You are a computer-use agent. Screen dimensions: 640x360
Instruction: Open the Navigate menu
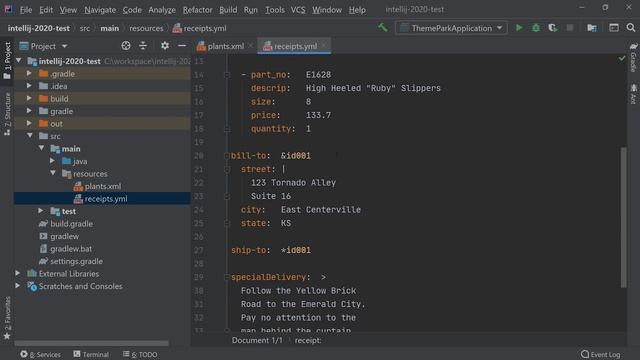[100, 9]
